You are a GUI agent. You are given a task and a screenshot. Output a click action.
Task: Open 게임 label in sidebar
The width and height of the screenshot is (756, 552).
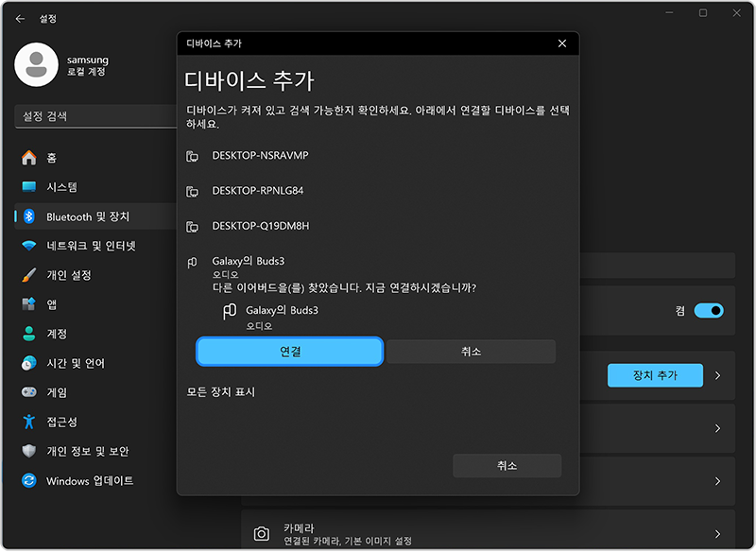pos(57,392)
